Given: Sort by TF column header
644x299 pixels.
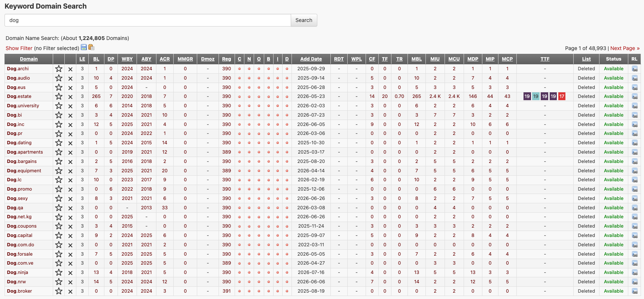Looking at the screenshot, I should 385,59.
